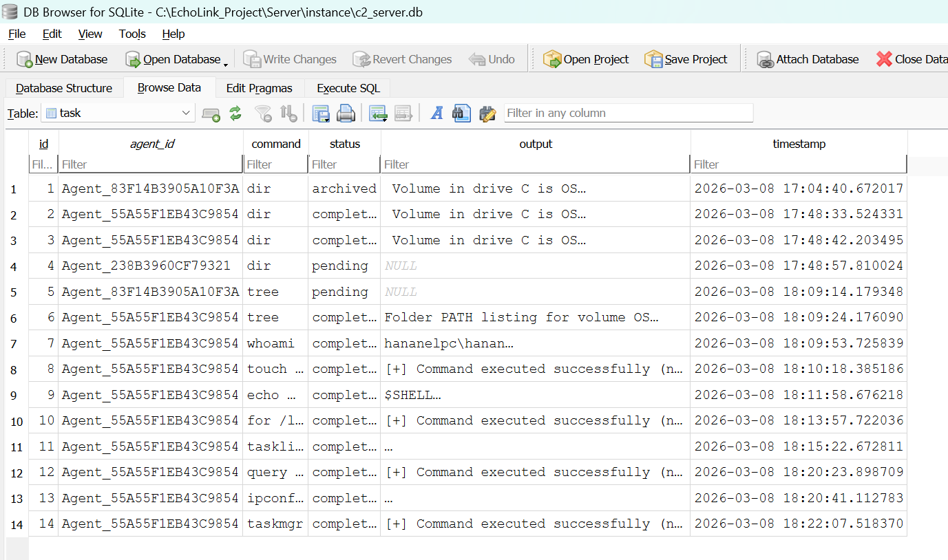Refresh the table data with the green arrows icon
948x560 pixels.
point(235,113)
